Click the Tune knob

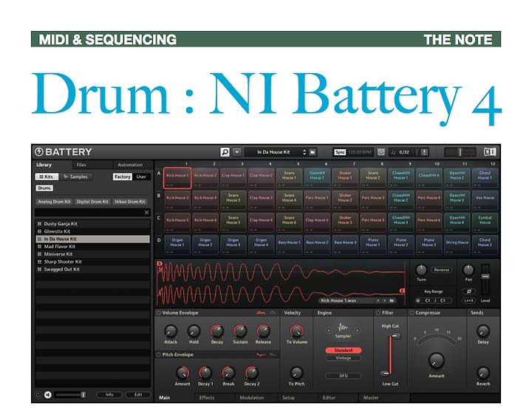coord(421,270)
